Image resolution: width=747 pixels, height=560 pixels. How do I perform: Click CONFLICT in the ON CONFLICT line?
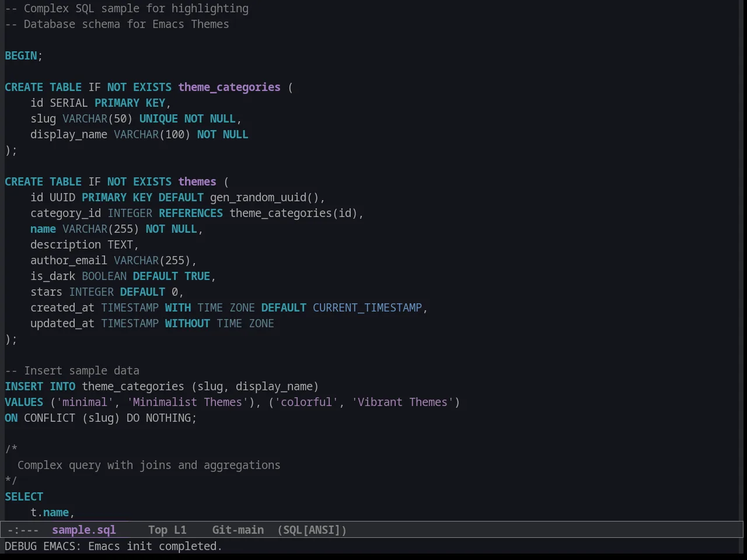50,418
